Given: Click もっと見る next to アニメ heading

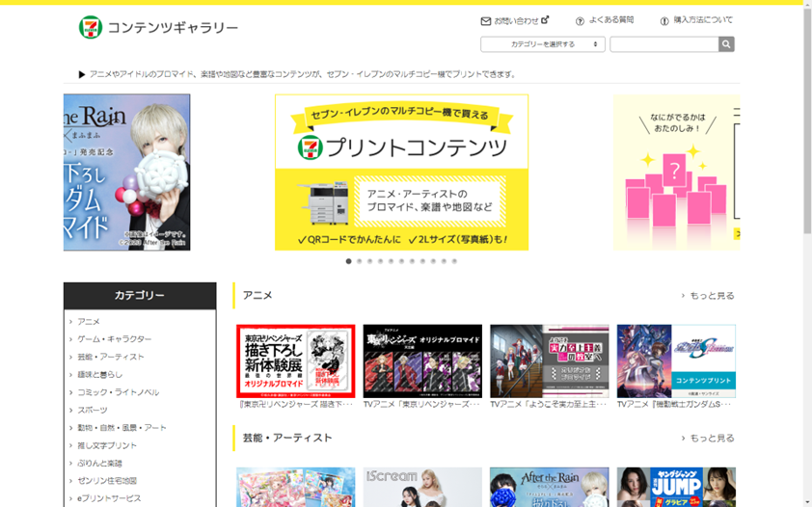Looking at the screenshot, I should [708, 296].
